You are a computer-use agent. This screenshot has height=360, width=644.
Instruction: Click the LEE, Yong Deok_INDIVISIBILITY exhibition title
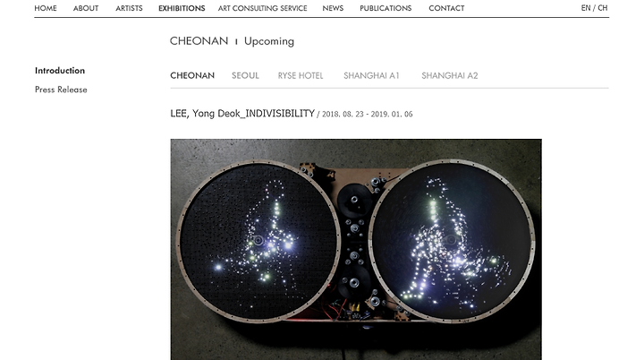tap(242, 114)
